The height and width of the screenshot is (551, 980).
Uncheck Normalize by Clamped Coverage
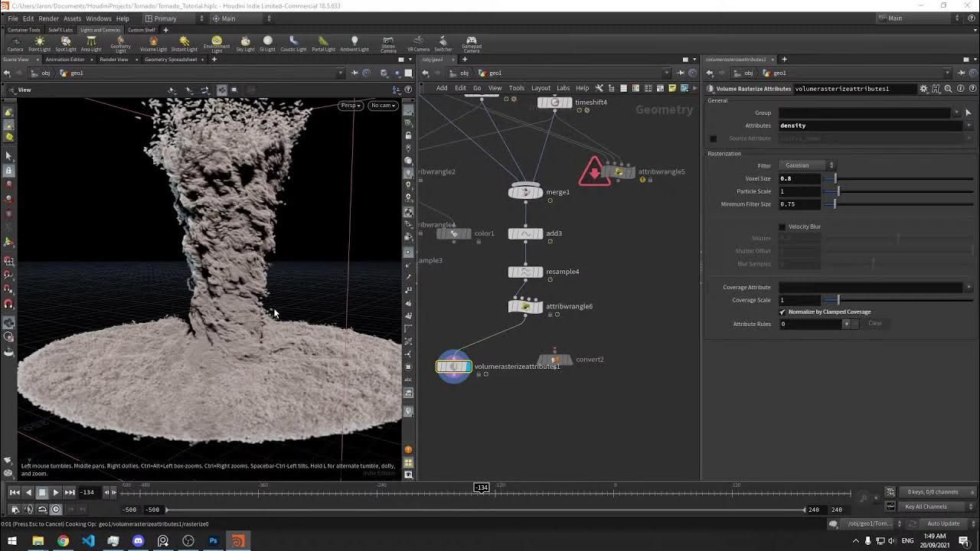click(x=782, y=312)
